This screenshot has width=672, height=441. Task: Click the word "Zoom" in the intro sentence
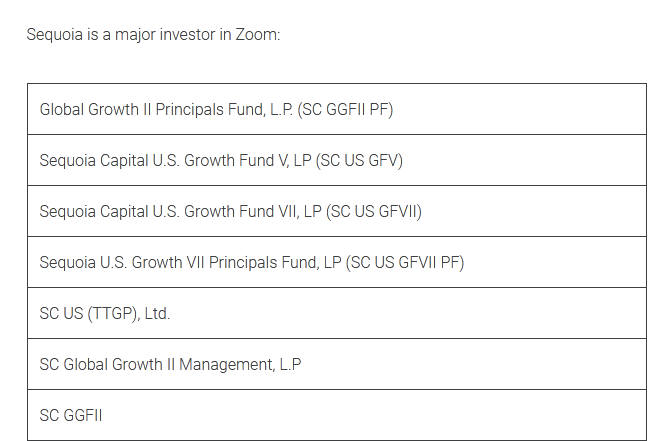tap(257, 34)
